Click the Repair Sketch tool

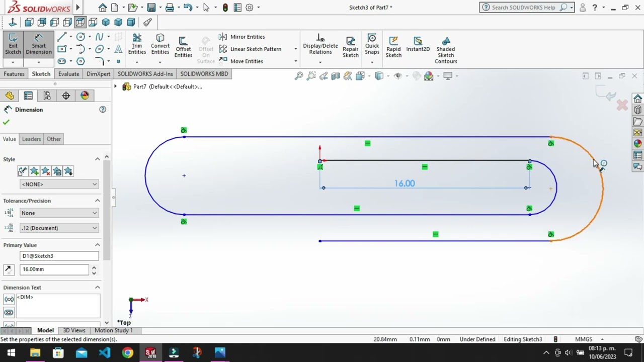(351, 47)
